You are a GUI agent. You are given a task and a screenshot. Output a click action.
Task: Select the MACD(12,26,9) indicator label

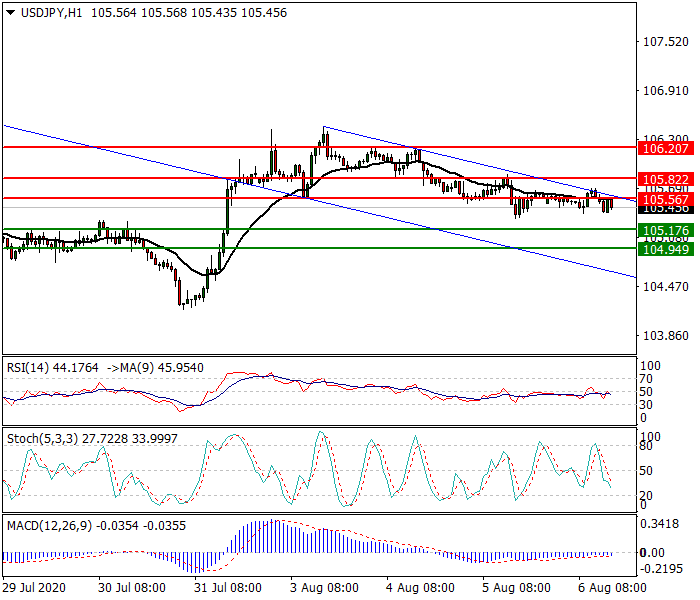[50, 525]
